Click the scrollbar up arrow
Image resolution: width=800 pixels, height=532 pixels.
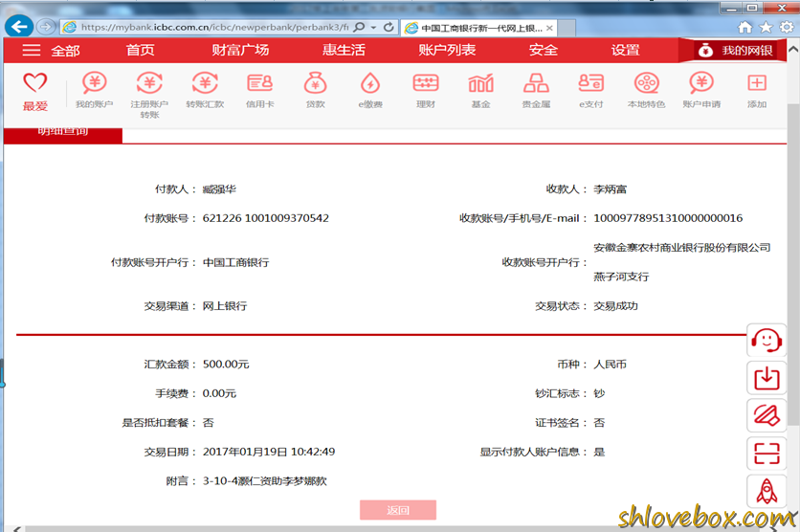tap(793, 50)
